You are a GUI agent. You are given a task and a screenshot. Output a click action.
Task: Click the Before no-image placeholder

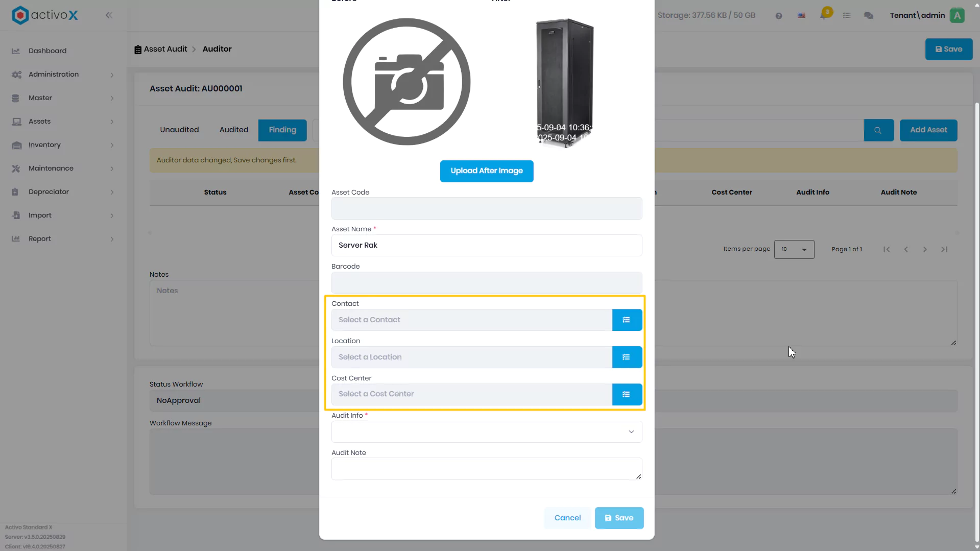407,82
